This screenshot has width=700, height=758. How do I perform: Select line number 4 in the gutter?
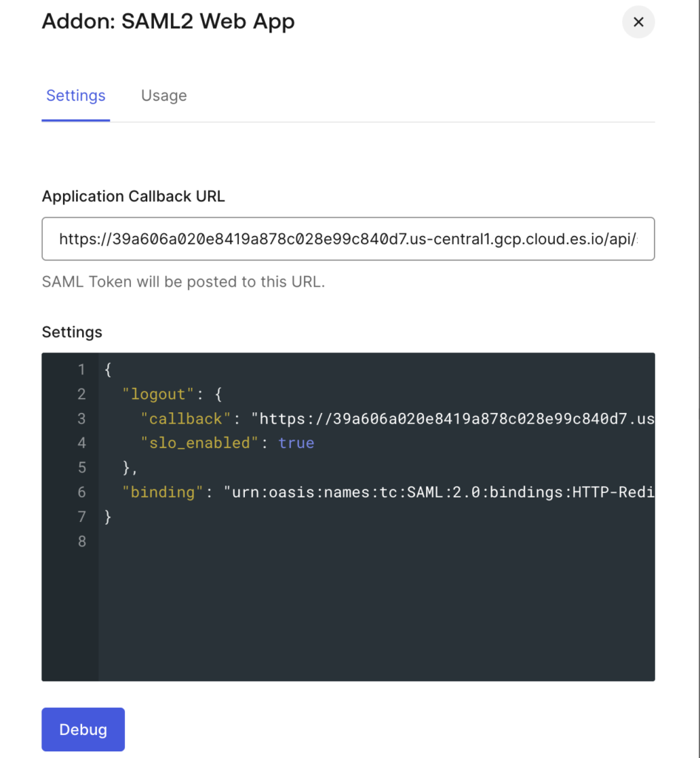tap(81, 443)
